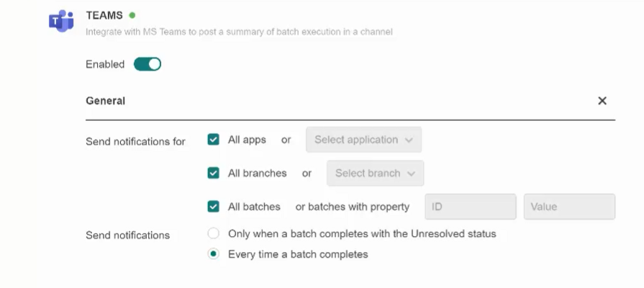Click the TEAMS integration title
This screenshot has height=288, width=644.
[x=104, y=15]
